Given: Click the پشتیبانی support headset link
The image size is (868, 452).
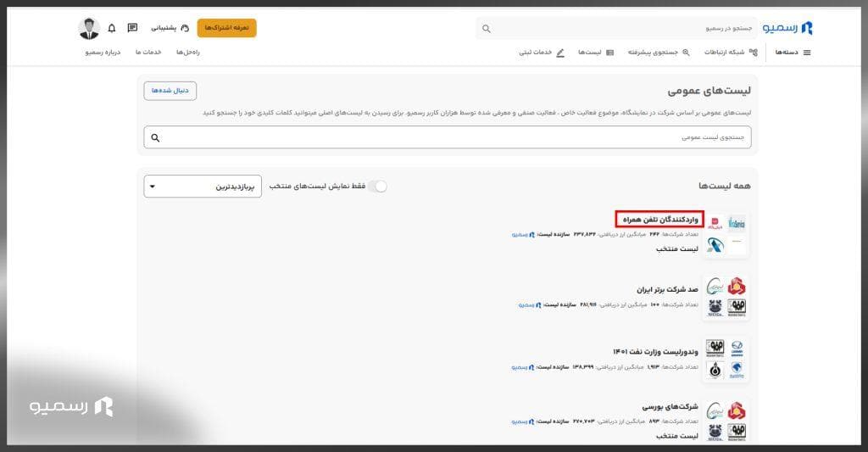Looking at the screenshot, I should click(170, 28).
